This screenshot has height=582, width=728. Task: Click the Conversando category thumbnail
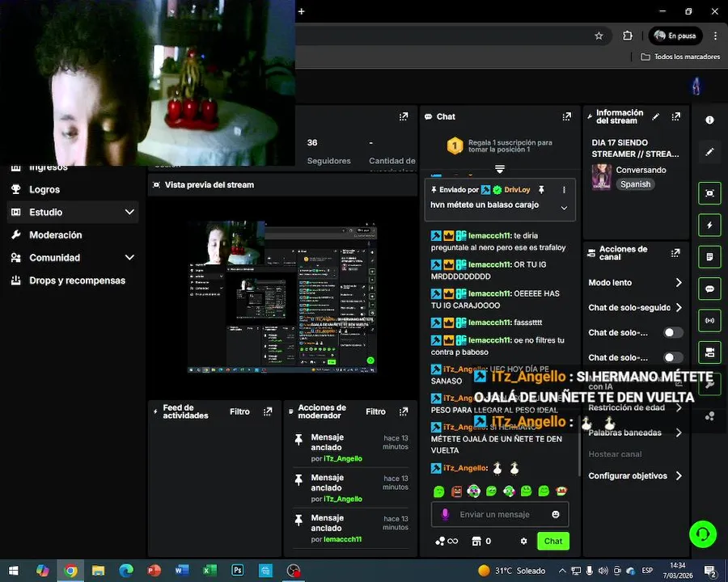tap(602, 177)
